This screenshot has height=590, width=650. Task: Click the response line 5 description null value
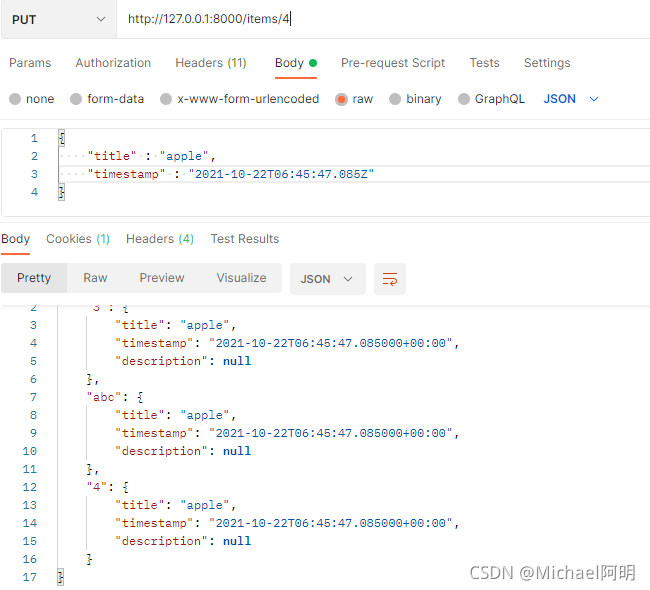click(x=237, y=362)
